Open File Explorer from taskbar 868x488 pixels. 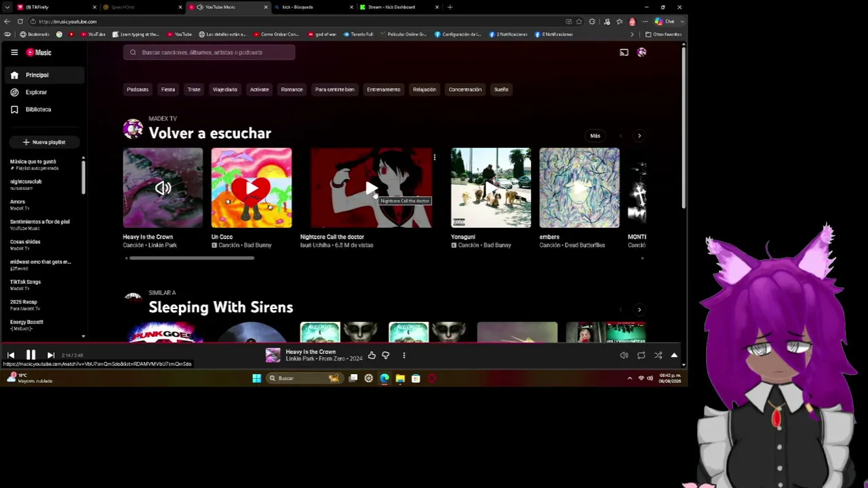[x=400, y=378]
